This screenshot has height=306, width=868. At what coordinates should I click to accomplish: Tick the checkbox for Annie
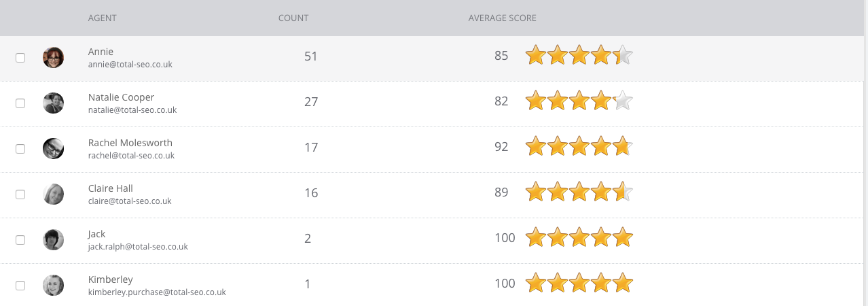click(20, 58)
